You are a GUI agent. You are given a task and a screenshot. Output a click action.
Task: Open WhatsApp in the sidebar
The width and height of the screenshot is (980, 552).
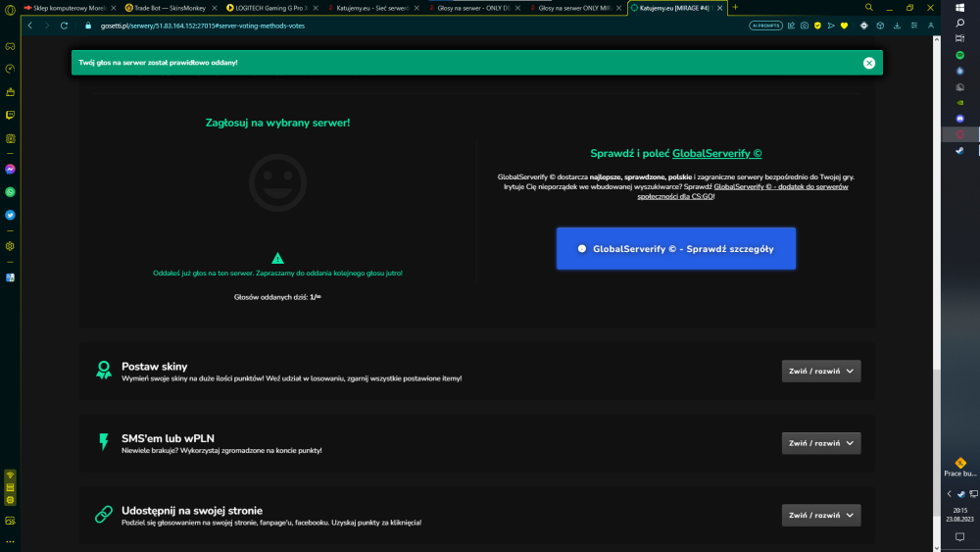coord(10,192)
